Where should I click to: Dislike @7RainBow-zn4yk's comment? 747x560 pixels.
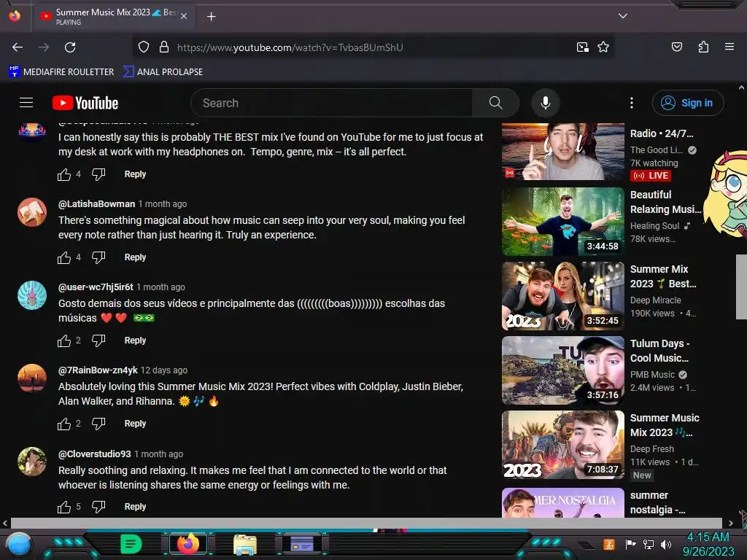tap(98, 424)
